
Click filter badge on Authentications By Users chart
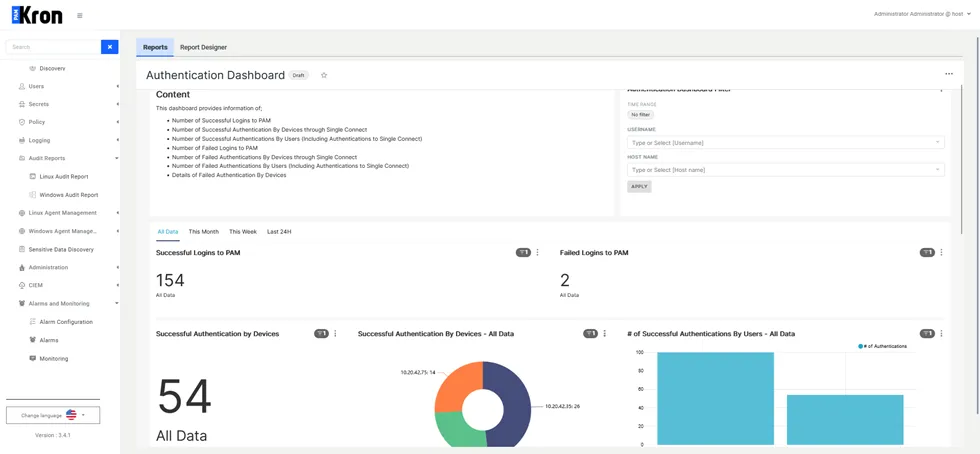[x=927, y=334]
